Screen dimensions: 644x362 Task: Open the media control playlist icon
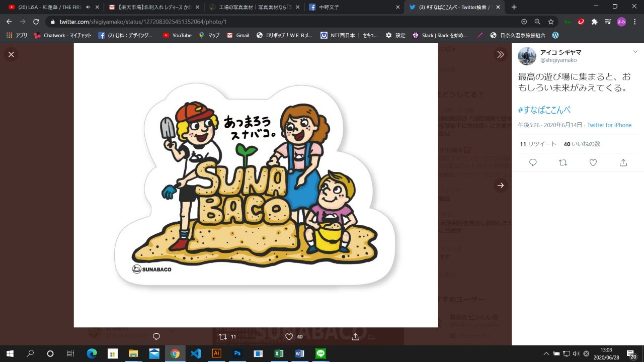(608, 22)
